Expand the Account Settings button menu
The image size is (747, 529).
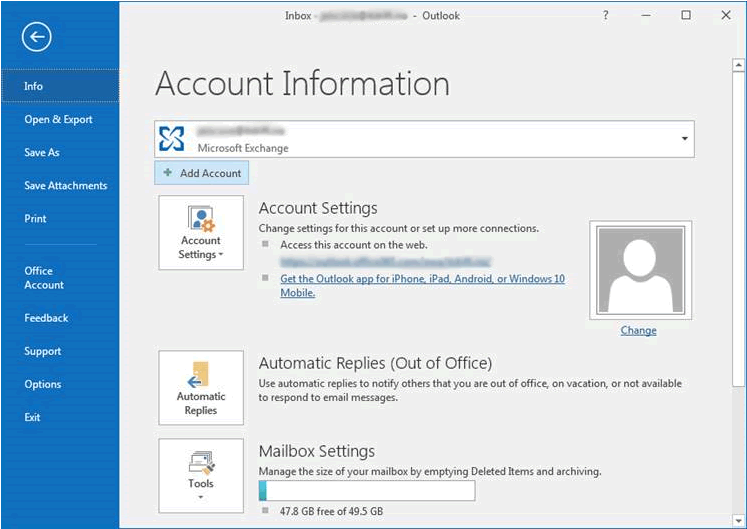point(221,255)
